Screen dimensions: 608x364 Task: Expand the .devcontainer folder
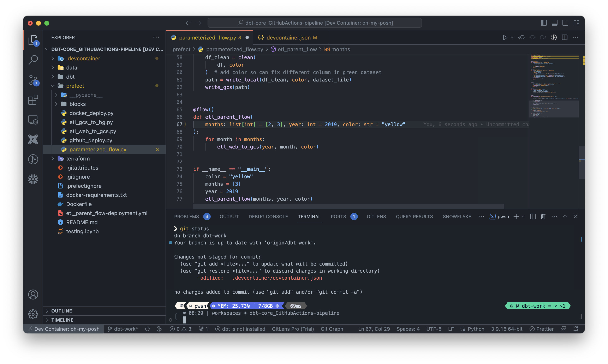point(104,58)
